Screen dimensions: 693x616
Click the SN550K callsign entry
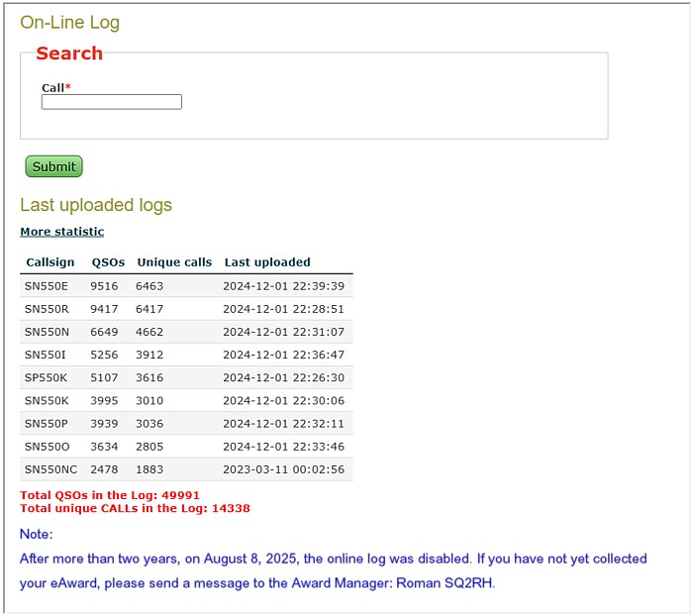46,400
